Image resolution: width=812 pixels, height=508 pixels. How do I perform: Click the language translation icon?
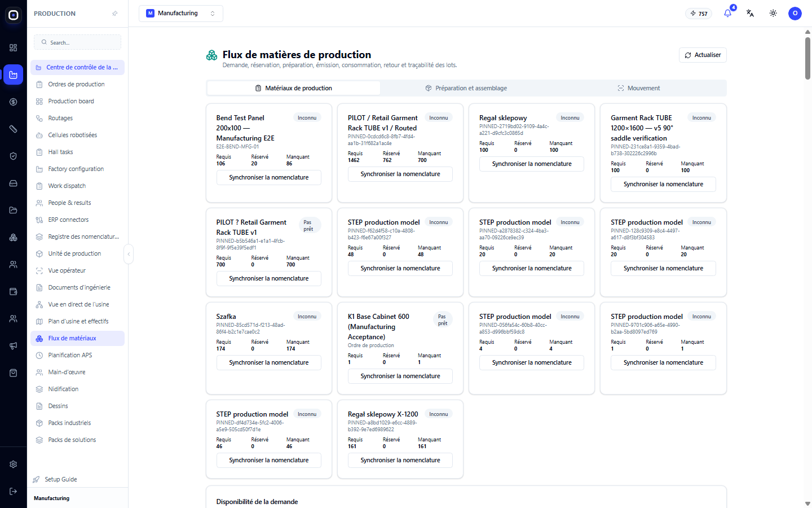(x=750, y=13)
